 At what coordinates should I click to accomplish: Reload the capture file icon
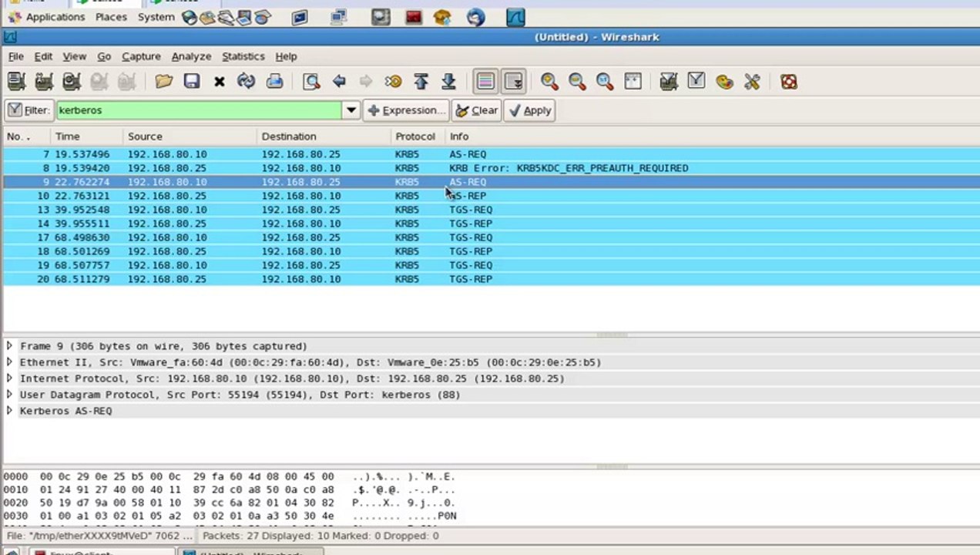[247, 82]
